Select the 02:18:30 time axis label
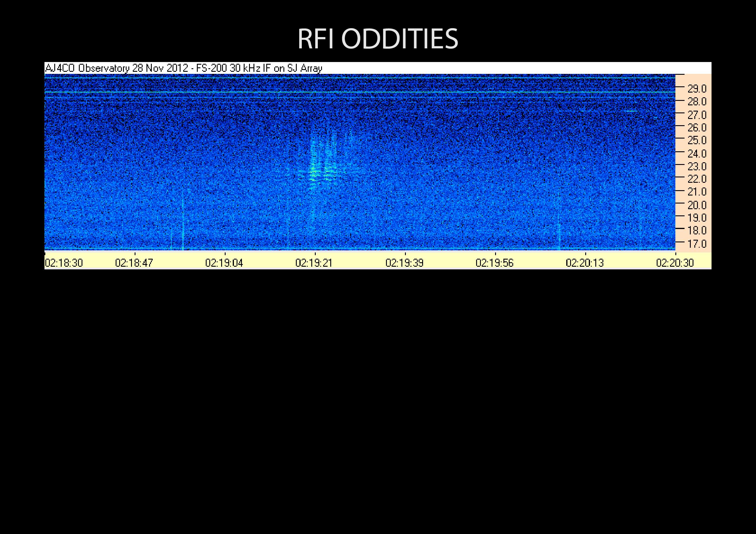 63,263
